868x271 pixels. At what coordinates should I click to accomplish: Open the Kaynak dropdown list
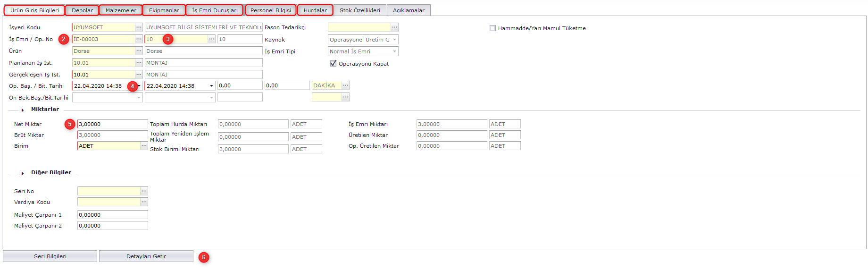(394, 40)
